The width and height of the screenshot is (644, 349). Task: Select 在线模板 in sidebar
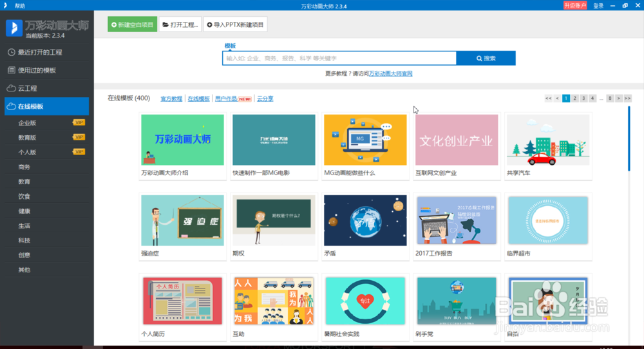[x=47, y=106]
